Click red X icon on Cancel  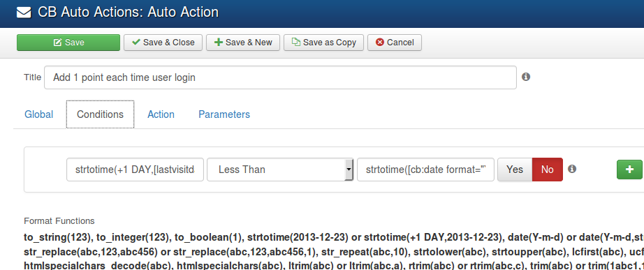[380, 43]
